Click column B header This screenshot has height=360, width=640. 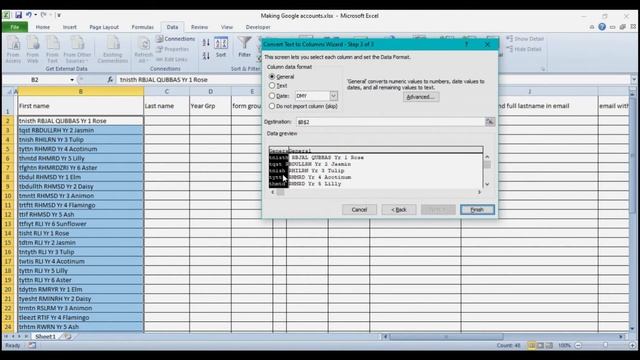point(81,91)
